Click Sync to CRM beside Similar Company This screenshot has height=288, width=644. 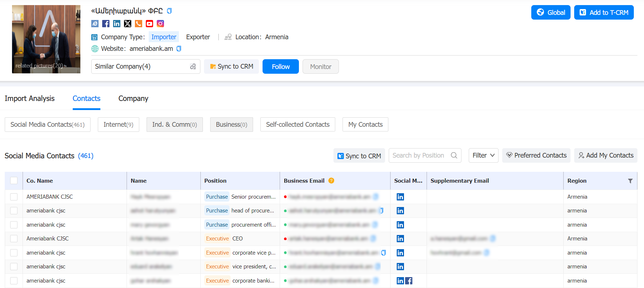231,66
